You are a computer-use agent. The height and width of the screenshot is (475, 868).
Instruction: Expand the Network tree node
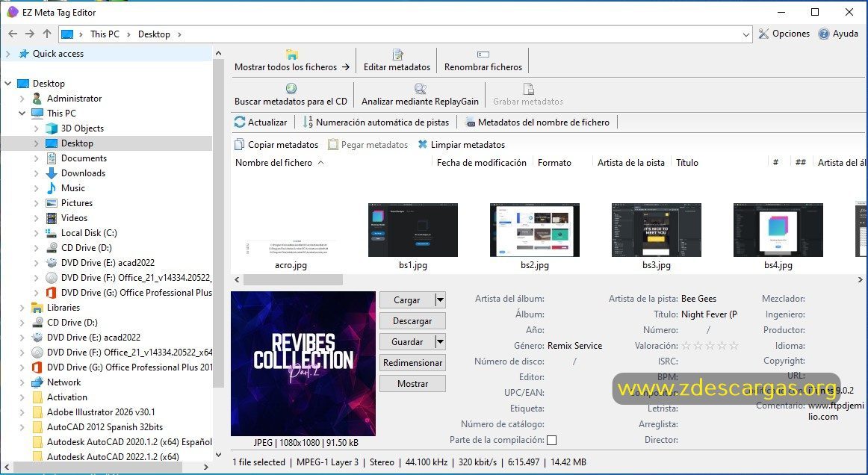(22, 382)
